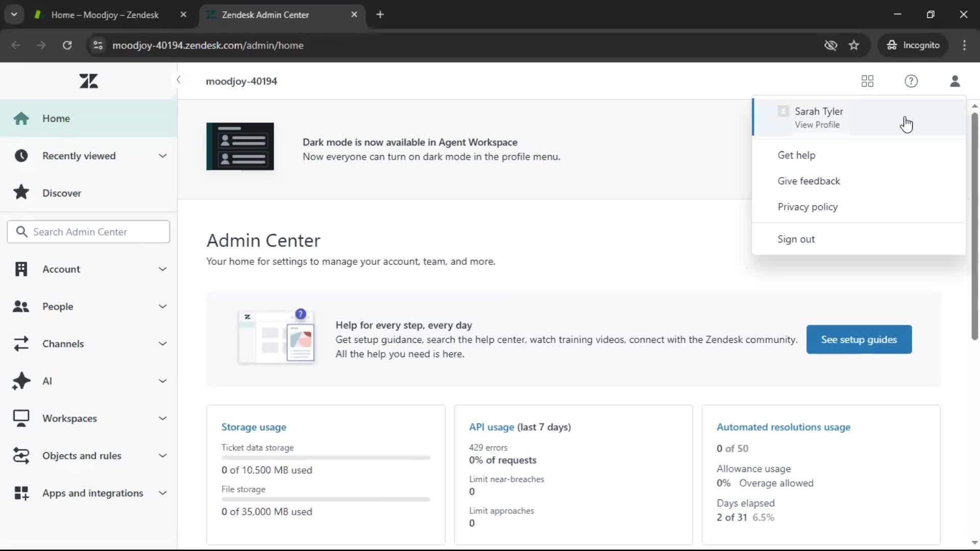Sign out of the account
This screenshot has width=980, height=551.
click(859, 239)
